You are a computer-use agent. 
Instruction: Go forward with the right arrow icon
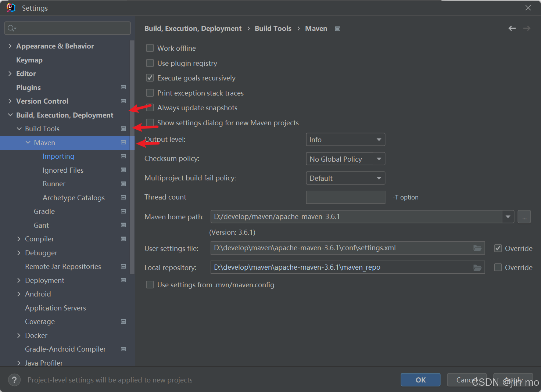527,28
